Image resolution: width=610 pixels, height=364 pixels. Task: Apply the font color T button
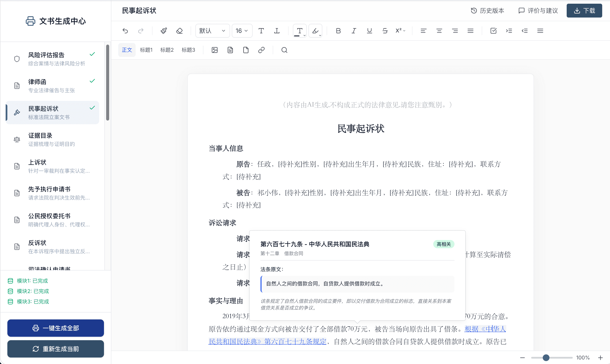point(299,31)
